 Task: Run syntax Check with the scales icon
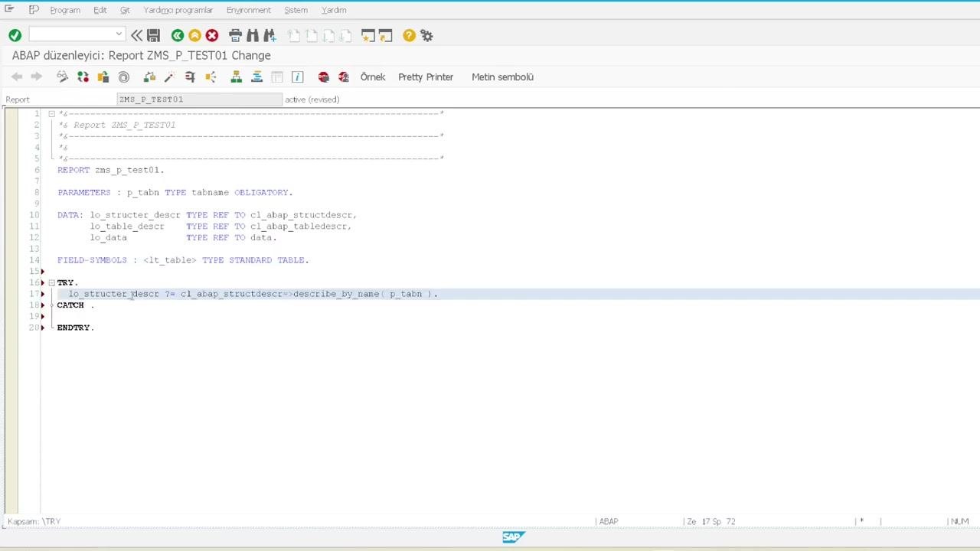point(149,77)
